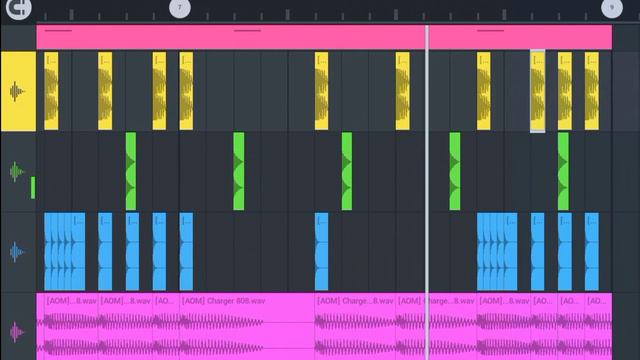Select the blue track header waveform icon
Viewport: 640px width, 360px height.
(16, 252)
